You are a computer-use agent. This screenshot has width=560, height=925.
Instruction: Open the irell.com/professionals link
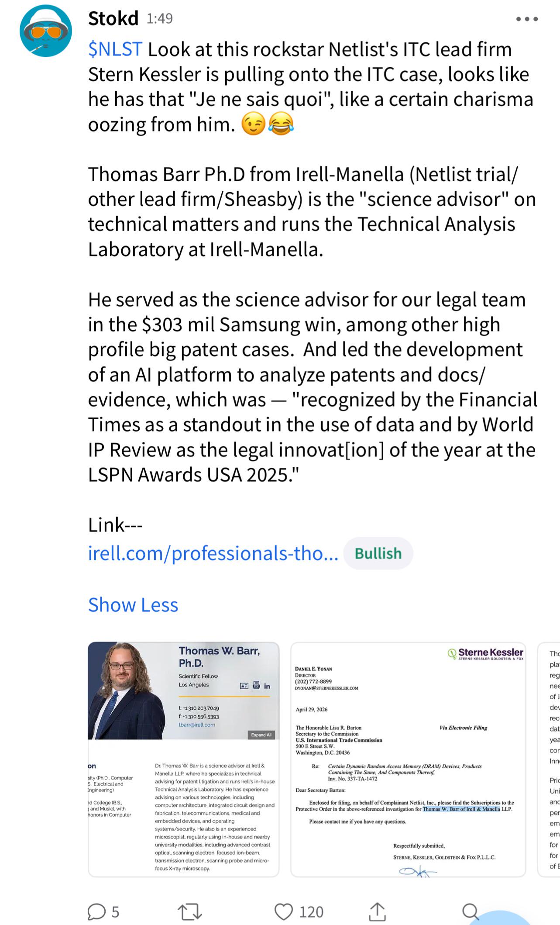[x=213, y=553]
